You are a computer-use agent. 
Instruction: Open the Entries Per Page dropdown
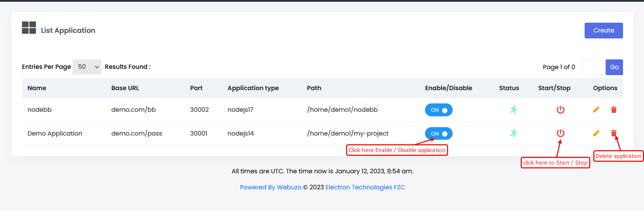point(87,67)
